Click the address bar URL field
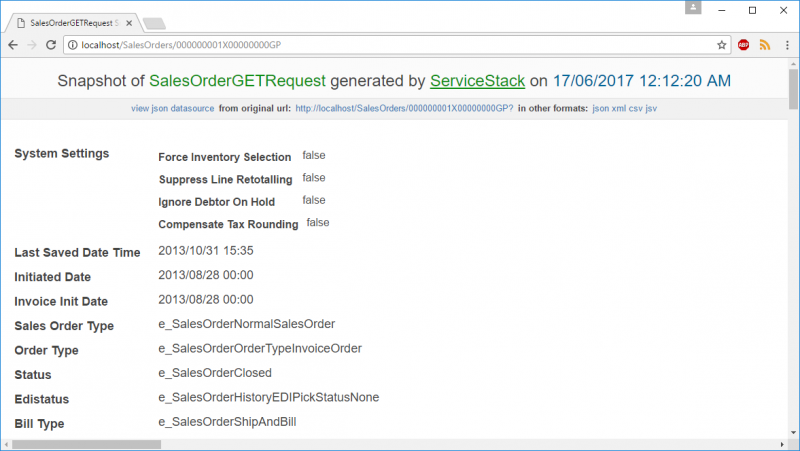The image size is (800, 451). point(390,45)
